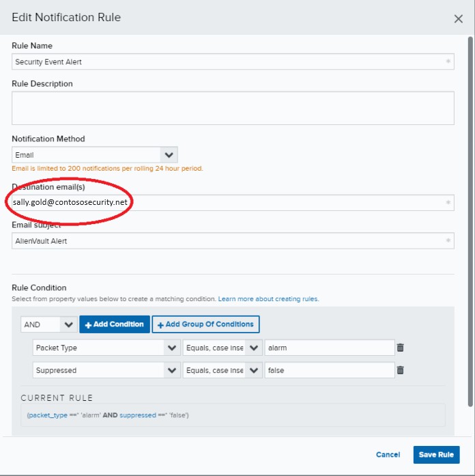Click the 'false' value field
Viewport: 475px width, 476px height.
[x=330, y=370]
